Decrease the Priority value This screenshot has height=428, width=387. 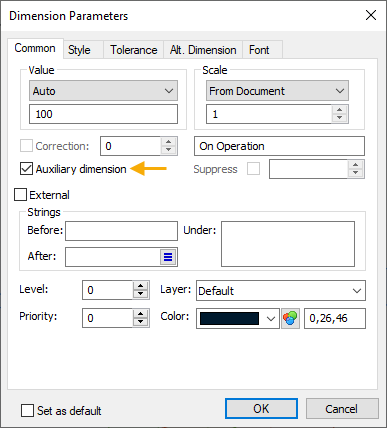click(141, 322)
